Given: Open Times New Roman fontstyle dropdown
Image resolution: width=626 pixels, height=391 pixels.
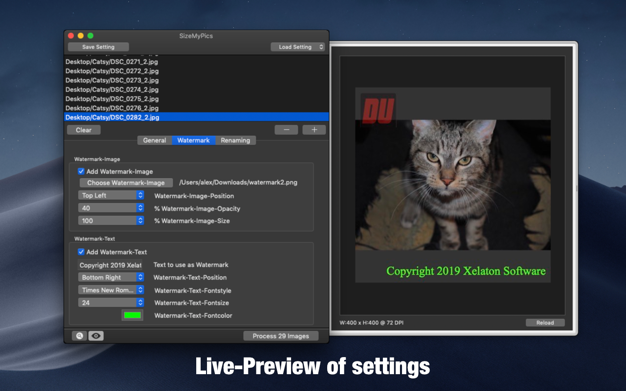Looking at the screenshot, I should [x=111, y=290].
